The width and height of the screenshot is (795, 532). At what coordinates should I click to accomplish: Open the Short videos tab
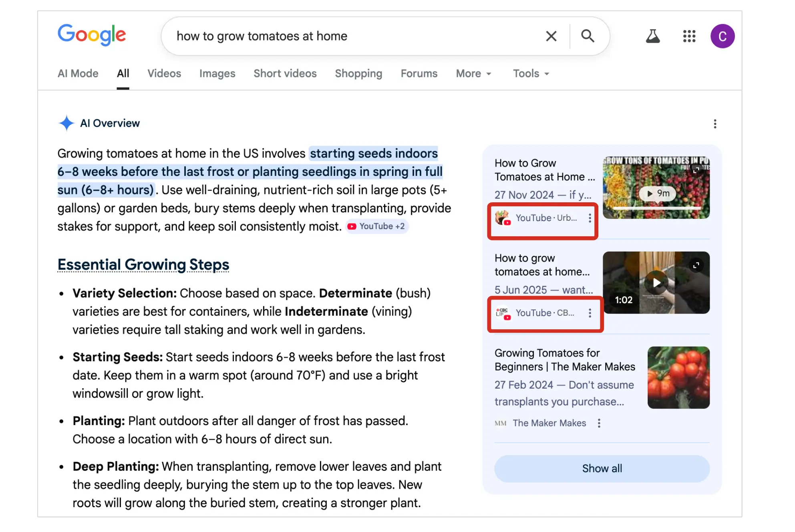point(285,74)
